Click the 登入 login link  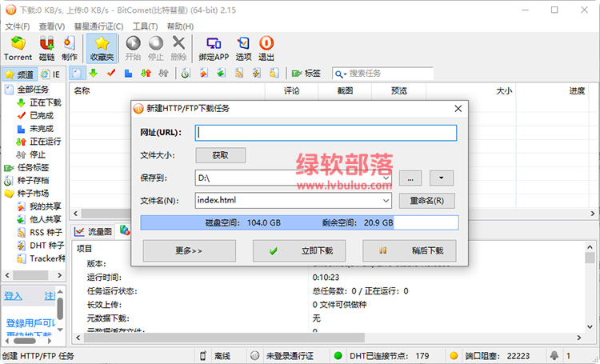[14, 296]
